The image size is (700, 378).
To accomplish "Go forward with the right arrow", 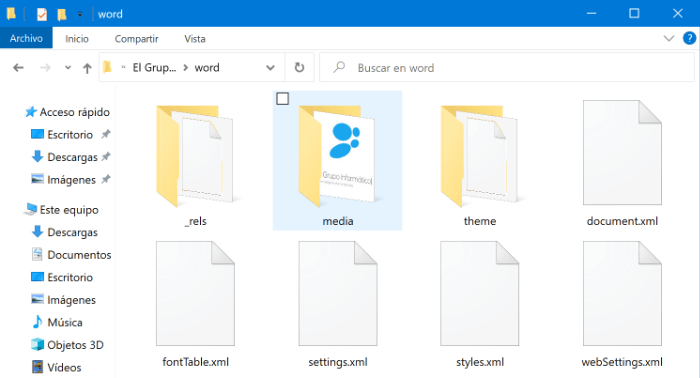I will coord(45,68).
